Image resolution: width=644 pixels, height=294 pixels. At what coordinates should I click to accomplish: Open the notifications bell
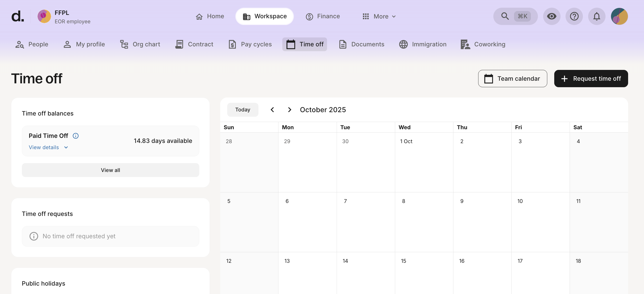click(597, 17)
